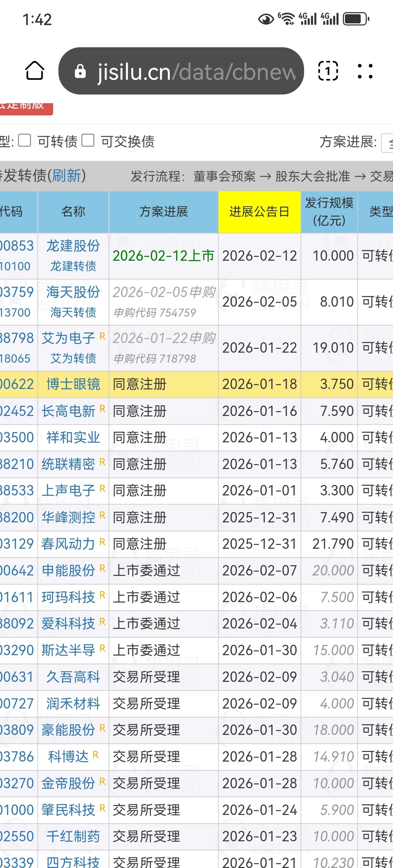Click the R icon next to 珂玛科技
The width and height of the screenshot is (393, 868).
pyautogui.click(x=103, y=595)
